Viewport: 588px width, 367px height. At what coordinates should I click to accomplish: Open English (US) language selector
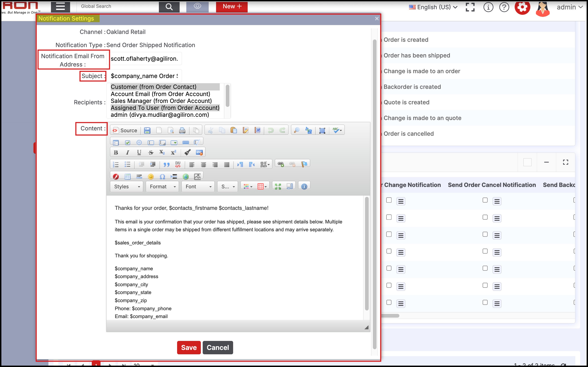coord(434,7)
